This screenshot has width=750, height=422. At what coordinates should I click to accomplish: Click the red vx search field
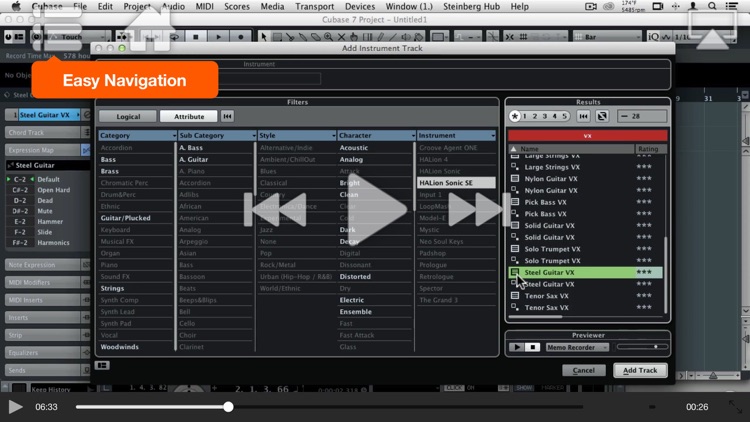tap(587, 135)
